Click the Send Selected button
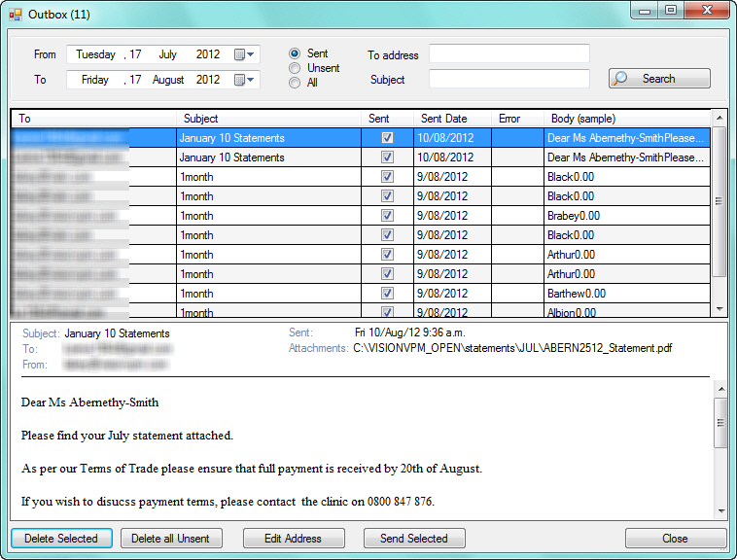 pos(414,538)
